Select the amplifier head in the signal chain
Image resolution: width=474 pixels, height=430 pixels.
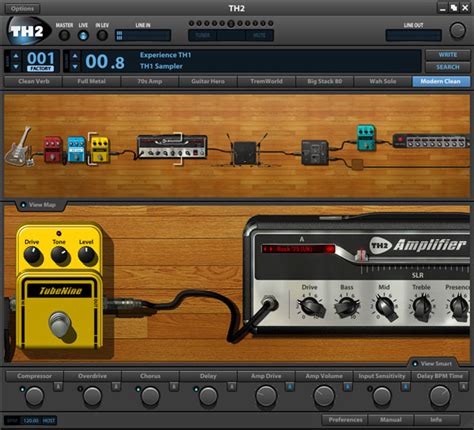[172, 146]
